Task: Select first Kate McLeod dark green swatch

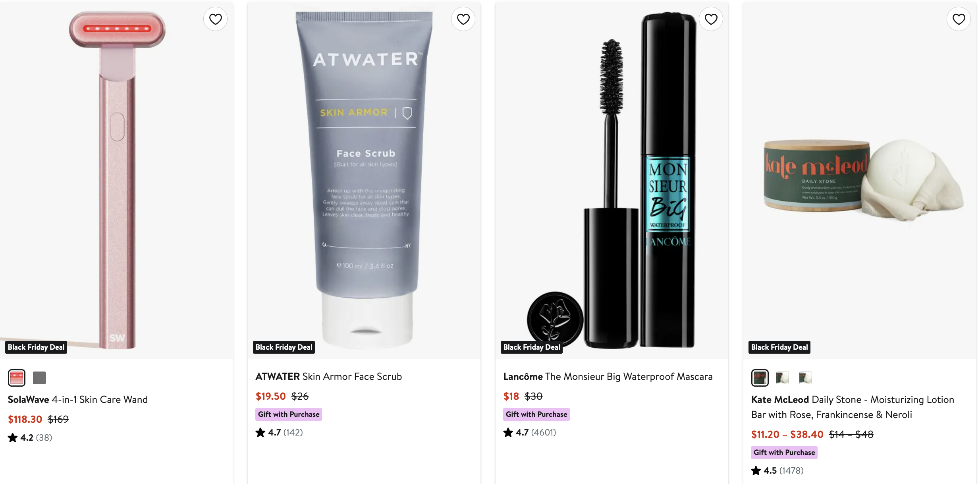Action: 760,378
